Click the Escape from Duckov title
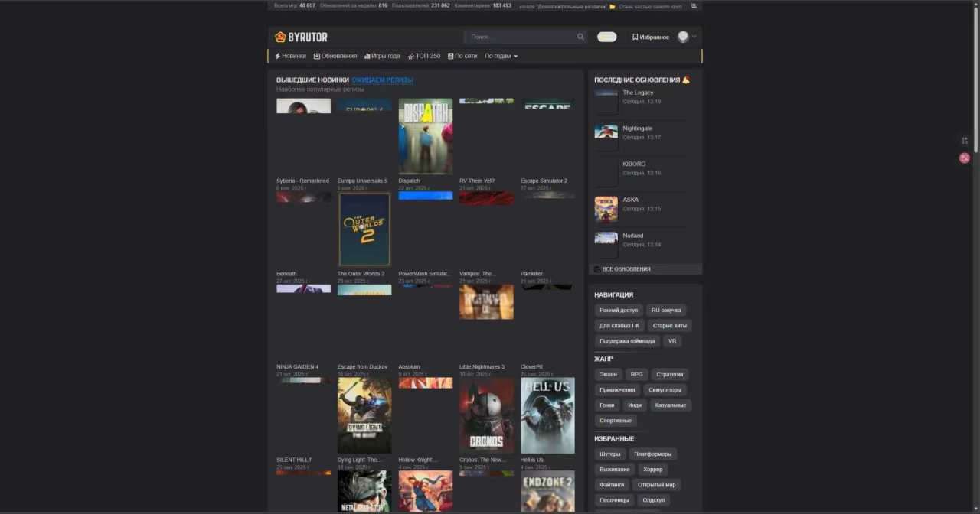980x514 pixels. tap(362, 367)
